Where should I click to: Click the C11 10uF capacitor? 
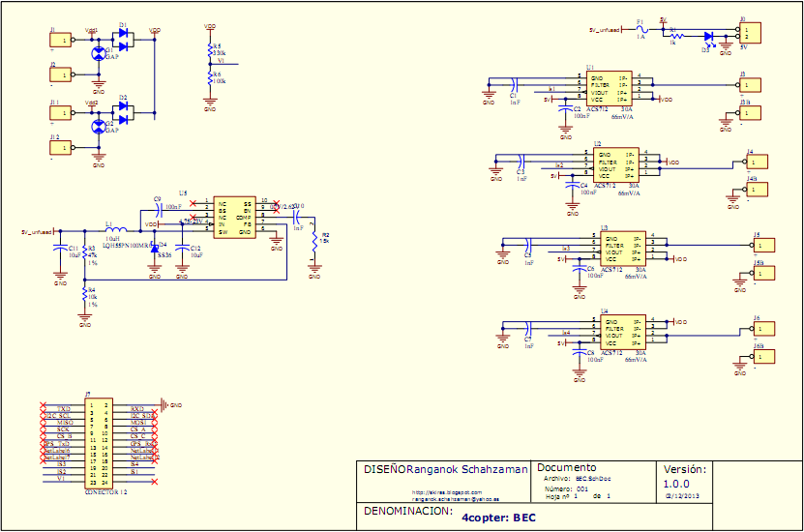[60, 251]
